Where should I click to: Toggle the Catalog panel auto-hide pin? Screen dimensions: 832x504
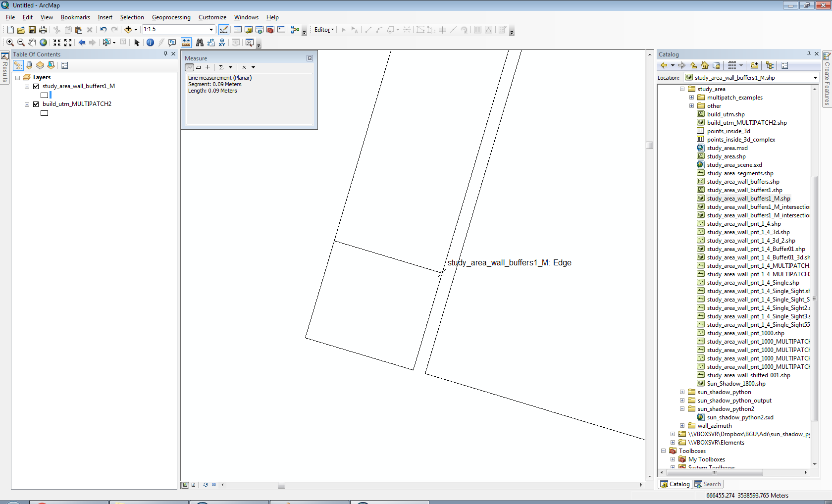[809, 54]
